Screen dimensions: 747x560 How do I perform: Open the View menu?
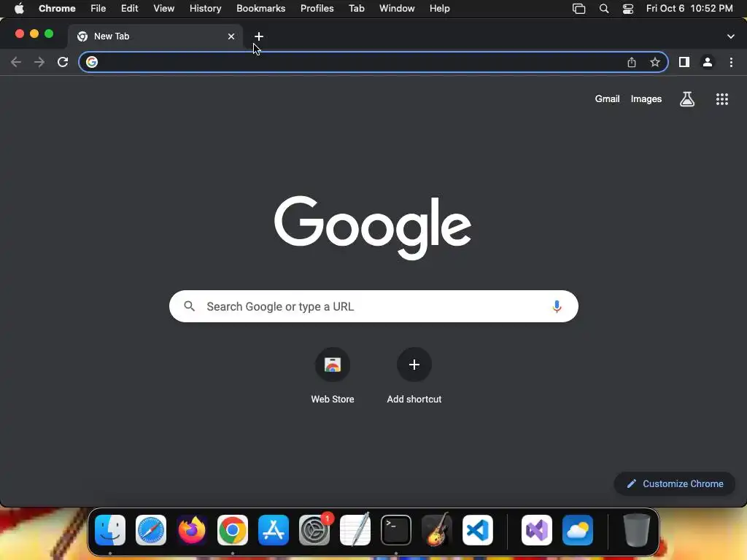coord(164,8)
